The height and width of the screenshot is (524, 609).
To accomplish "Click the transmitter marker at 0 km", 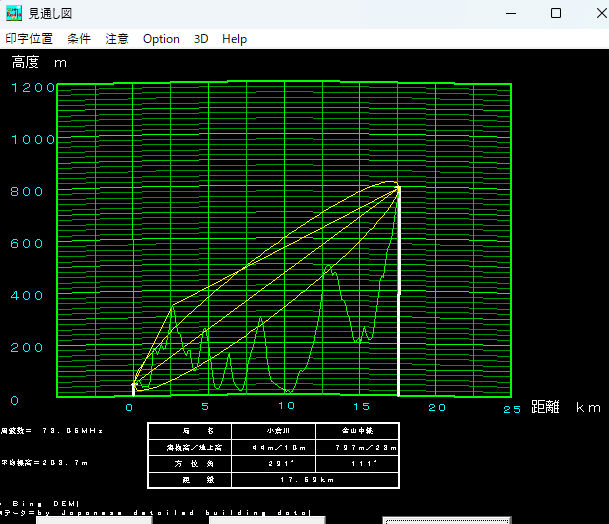I will point(134,387).
